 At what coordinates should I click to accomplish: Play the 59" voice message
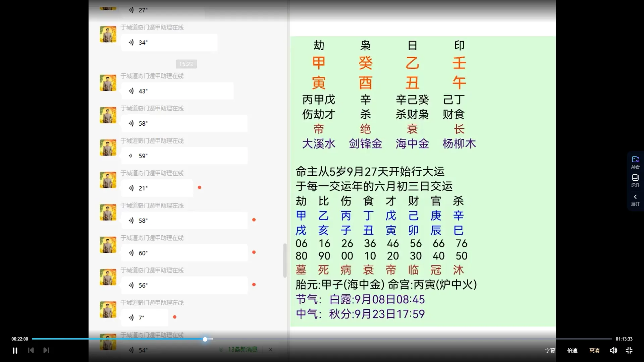tap(184, 156)
